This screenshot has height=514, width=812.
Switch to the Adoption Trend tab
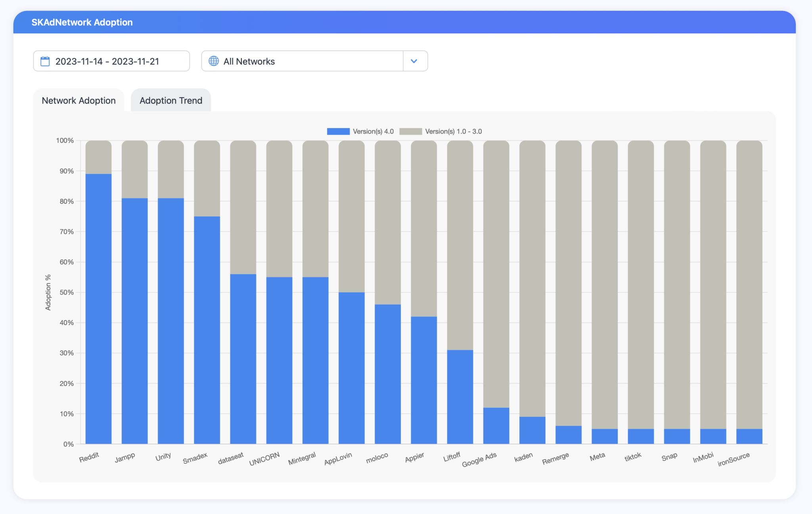click(171, 100)
